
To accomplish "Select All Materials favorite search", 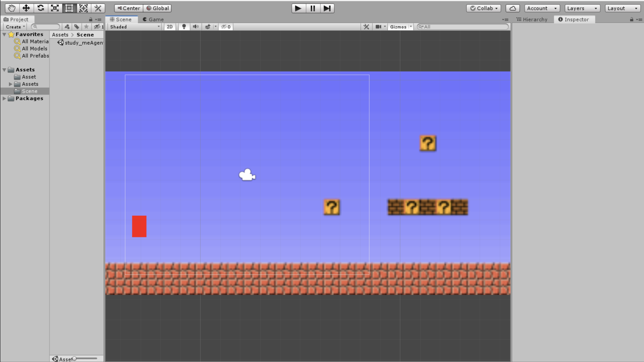I will (x=31, y=41).
